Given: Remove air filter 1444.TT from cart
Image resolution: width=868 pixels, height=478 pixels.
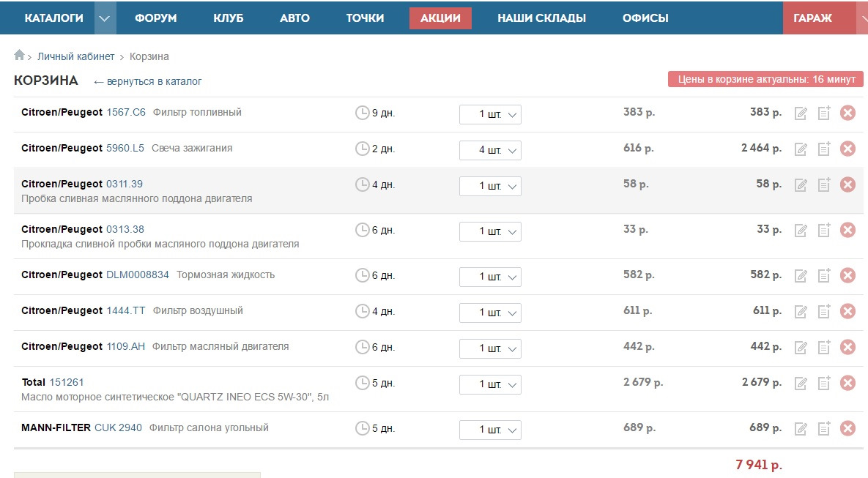Looking at the screenshot, I should pos(847,311).
